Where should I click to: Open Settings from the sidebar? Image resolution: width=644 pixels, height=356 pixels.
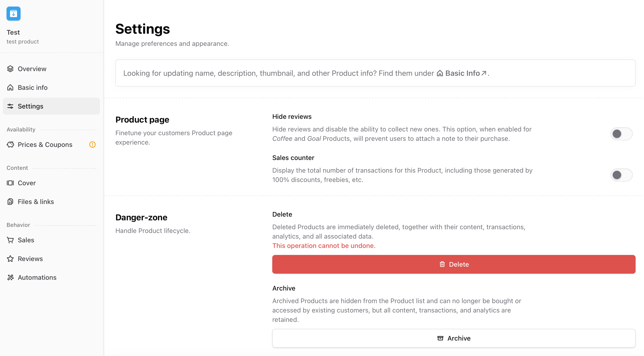pos(31,106)
